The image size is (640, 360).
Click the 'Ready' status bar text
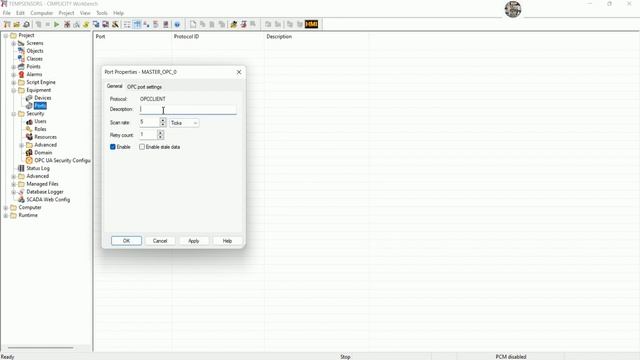[7, 357]
